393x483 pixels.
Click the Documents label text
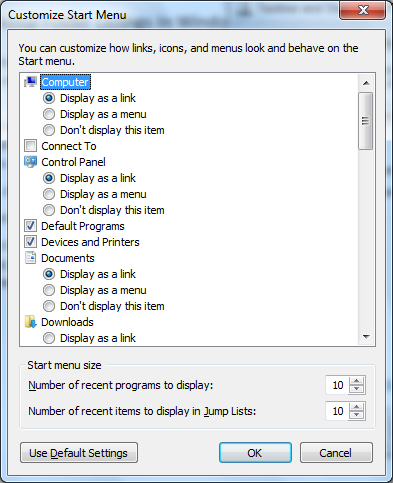pos(68,258)
